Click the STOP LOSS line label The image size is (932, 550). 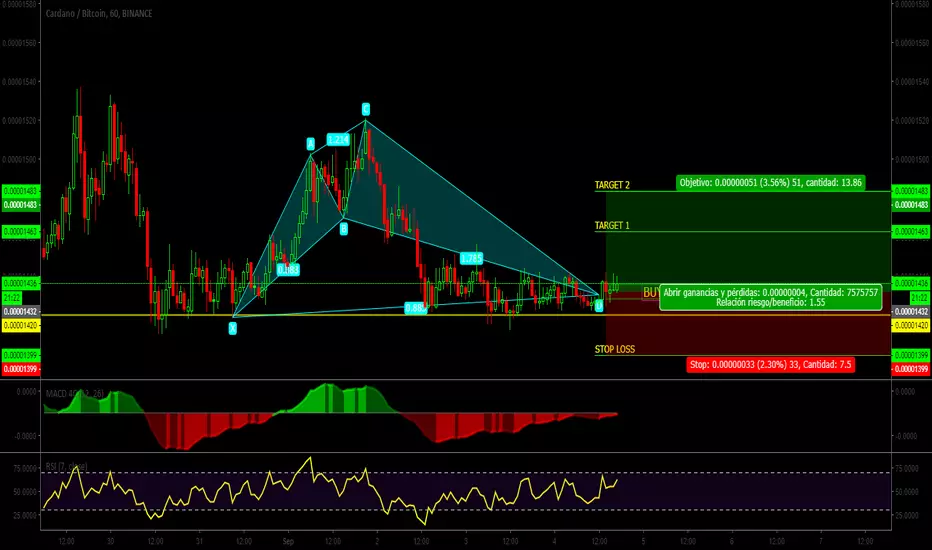(615, 349)
